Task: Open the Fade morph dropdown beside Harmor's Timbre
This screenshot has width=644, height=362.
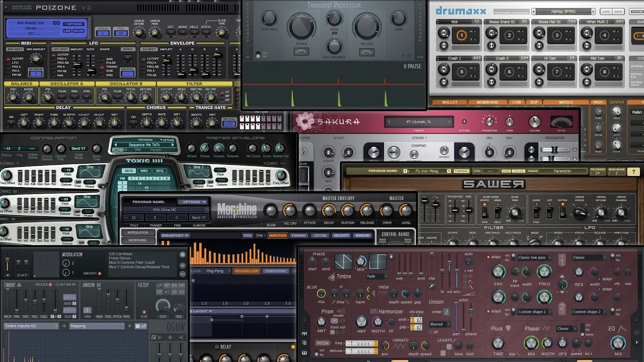Action: coord(376,276)
